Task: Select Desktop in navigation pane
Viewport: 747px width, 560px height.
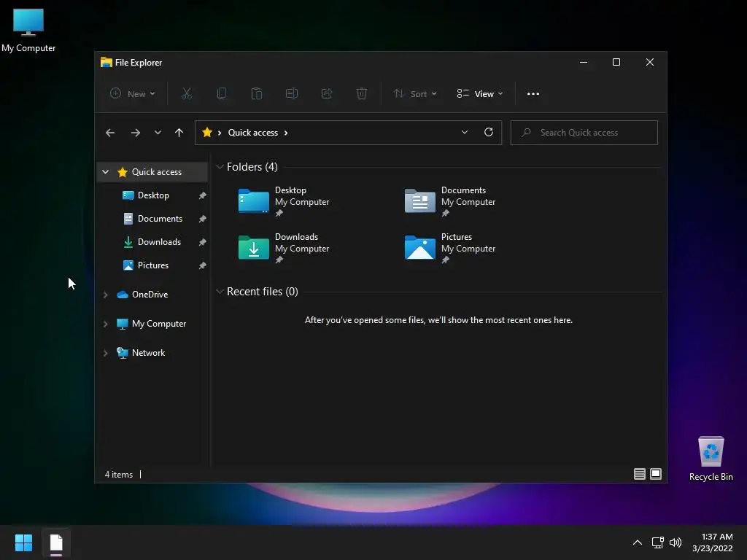Action: 152,195
